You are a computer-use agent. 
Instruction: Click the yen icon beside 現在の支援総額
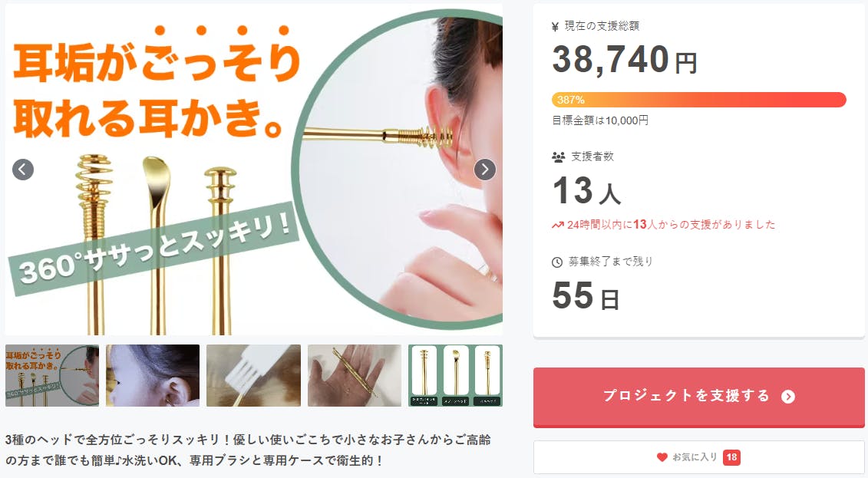tap(555, 27)
